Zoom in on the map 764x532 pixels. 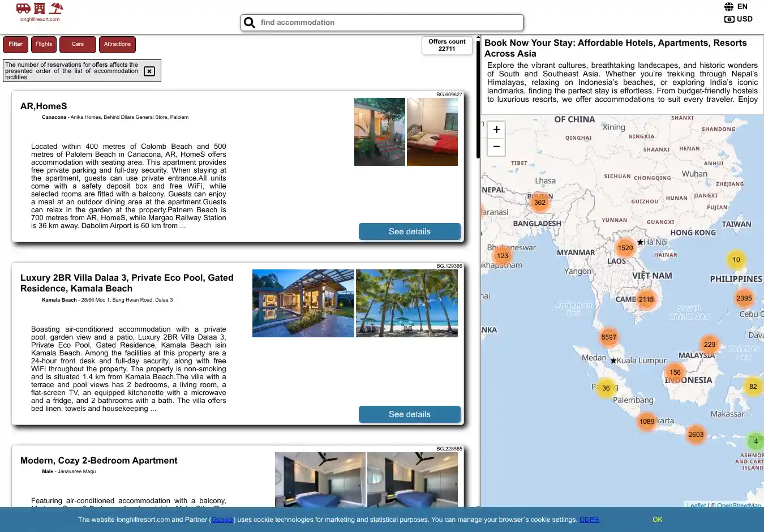tap(496, 130)
